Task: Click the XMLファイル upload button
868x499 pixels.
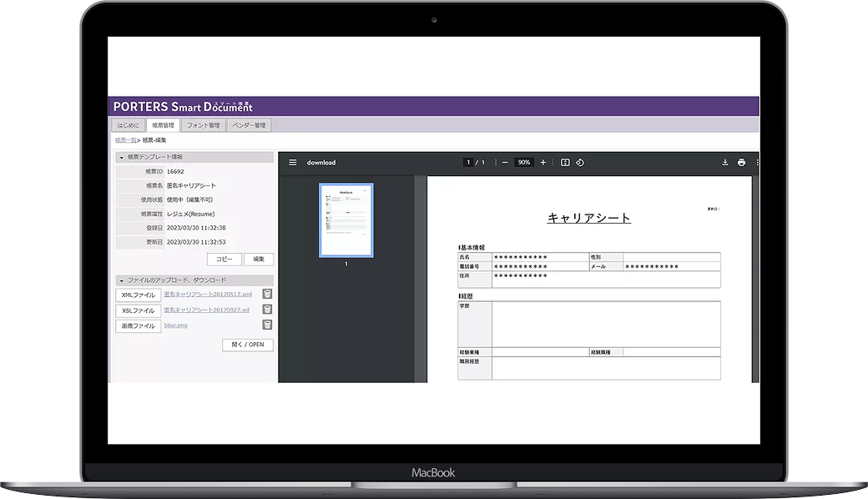Action: 139,295
